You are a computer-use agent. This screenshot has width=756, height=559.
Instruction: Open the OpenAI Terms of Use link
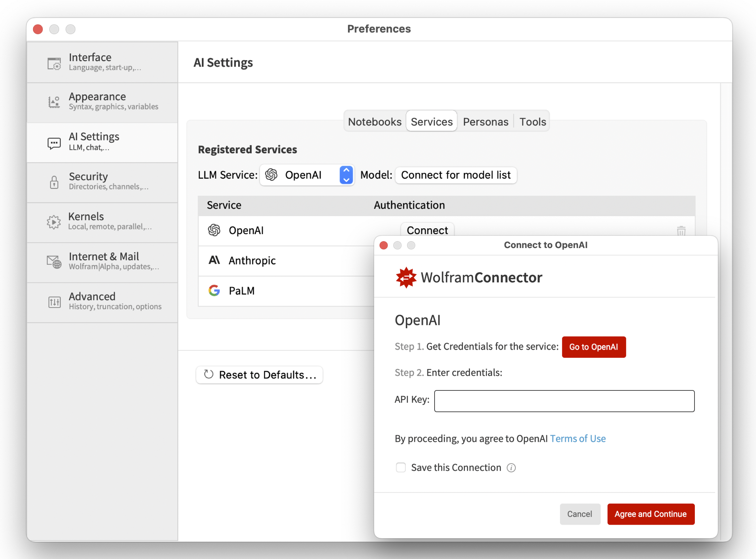point(578,439)
